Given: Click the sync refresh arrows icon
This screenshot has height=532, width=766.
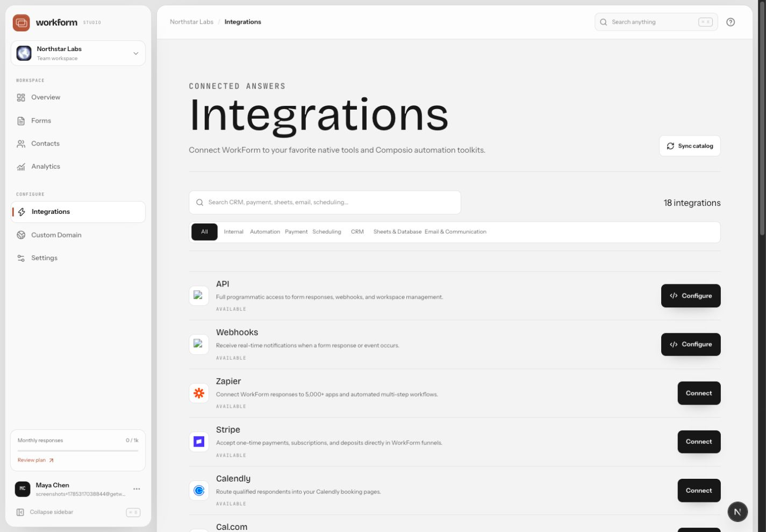Looking at the screenshot, I should click(670, 146).
